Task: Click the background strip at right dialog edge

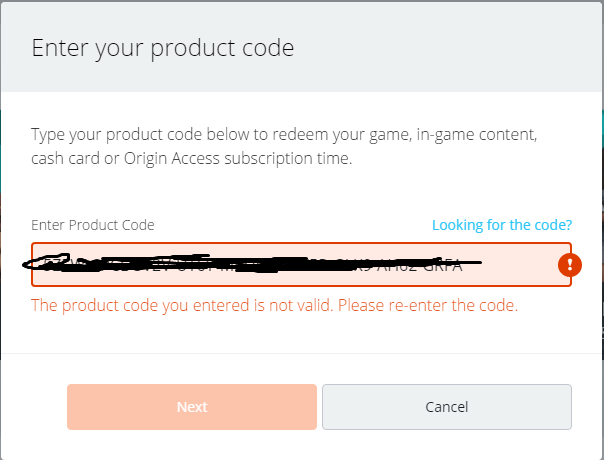Action: tap(602, 231)
